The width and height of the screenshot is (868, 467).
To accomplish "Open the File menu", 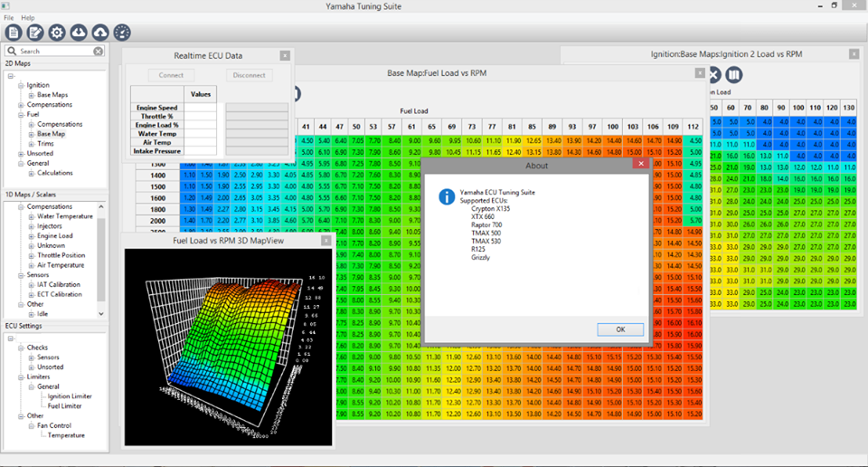I will click(x=8, y=18).
